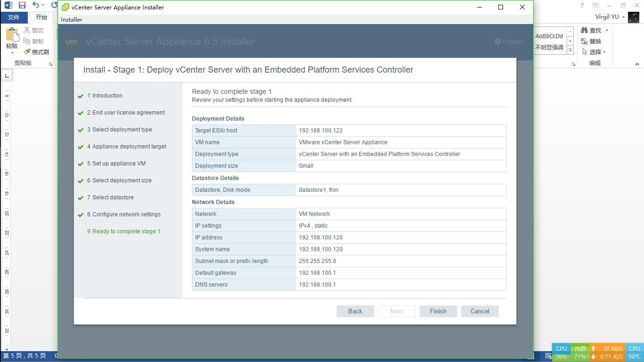
Task: Expand the Find (查找) dropdown arrow
Action: pos(607,30)
